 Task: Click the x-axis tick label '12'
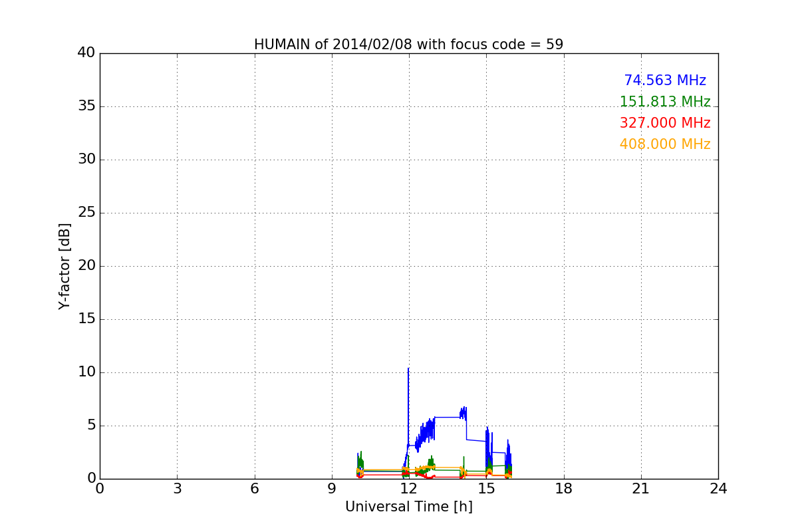click(x=409, y=488)
